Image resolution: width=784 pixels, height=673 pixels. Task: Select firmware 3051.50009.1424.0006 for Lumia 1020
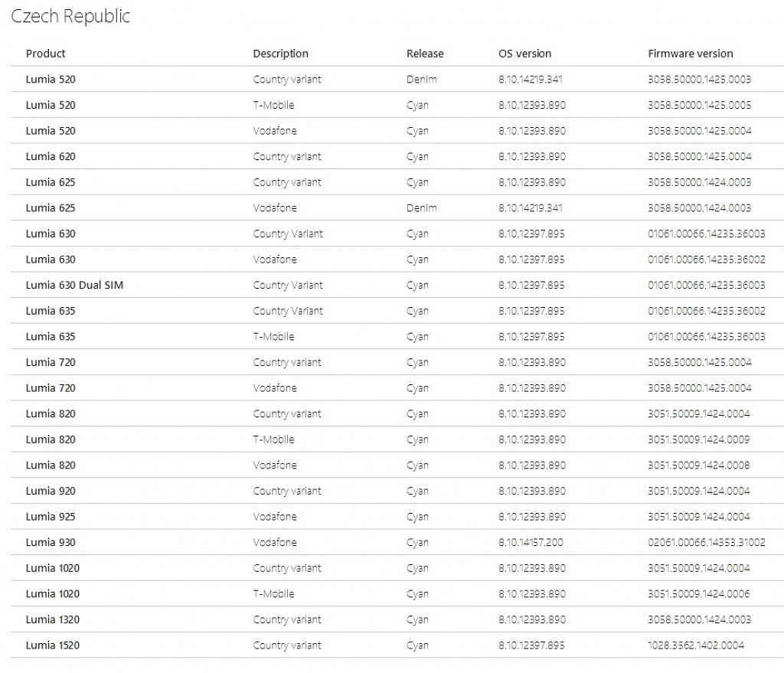[698, 593]
